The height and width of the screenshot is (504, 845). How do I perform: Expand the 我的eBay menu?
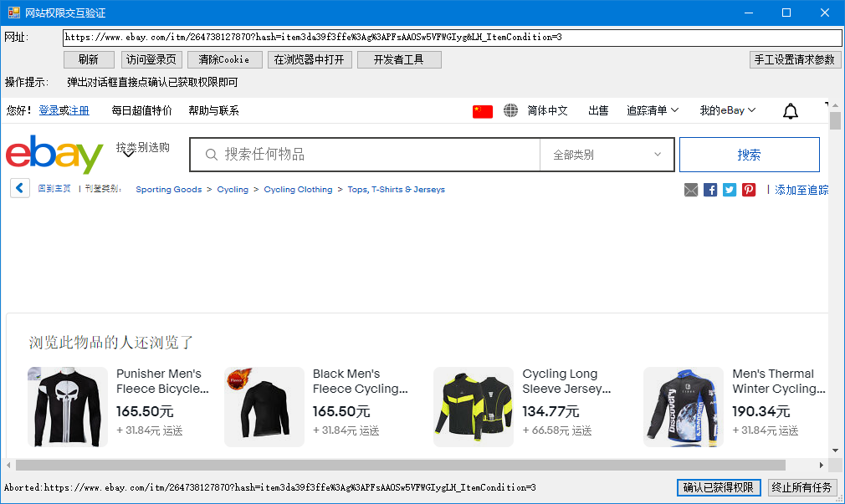pos(727,110)
